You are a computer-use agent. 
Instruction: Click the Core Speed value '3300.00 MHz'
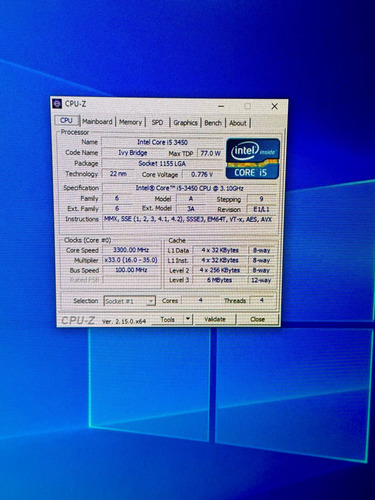point(131,250)
